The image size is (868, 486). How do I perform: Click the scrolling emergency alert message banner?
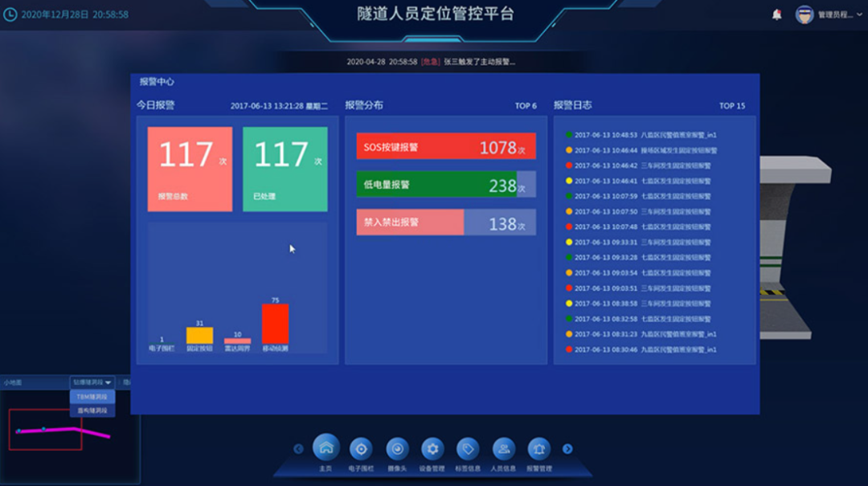click(x=431, y=61)
